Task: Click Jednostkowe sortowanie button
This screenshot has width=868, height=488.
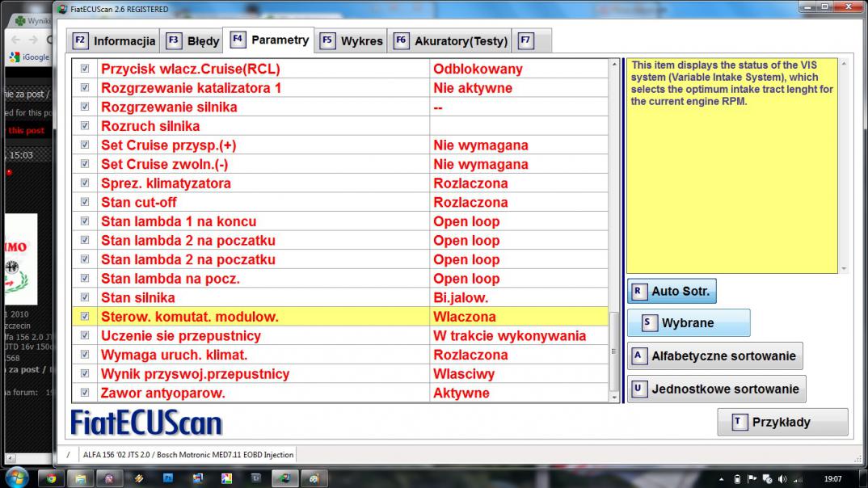Action: coord(716,389)
